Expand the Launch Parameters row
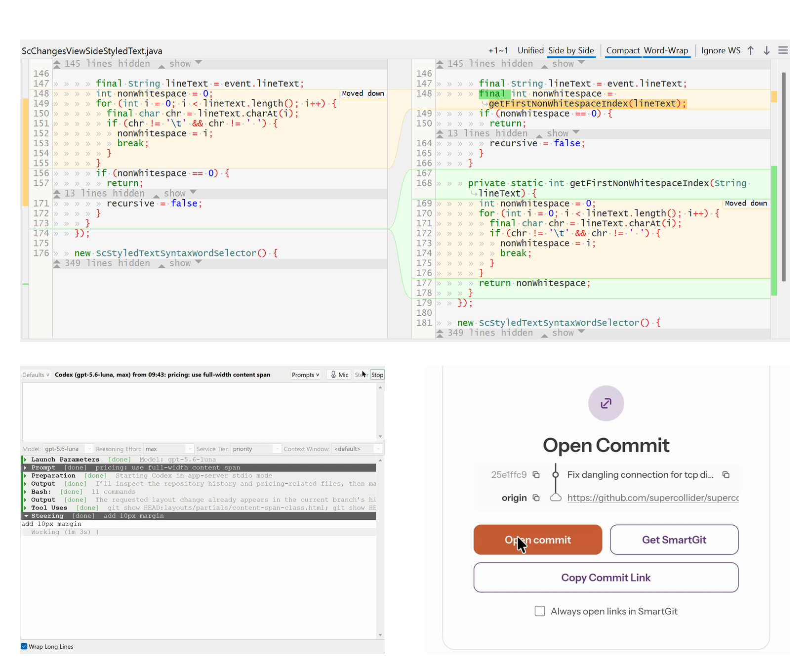This screenshot has height=672, width=810. click(25, 460)
